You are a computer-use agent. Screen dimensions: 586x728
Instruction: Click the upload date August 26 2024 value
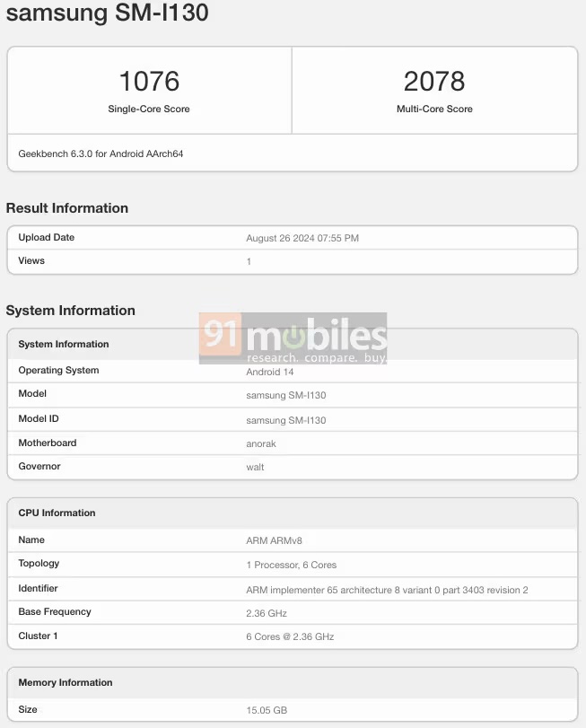click(x=302, y=238)
